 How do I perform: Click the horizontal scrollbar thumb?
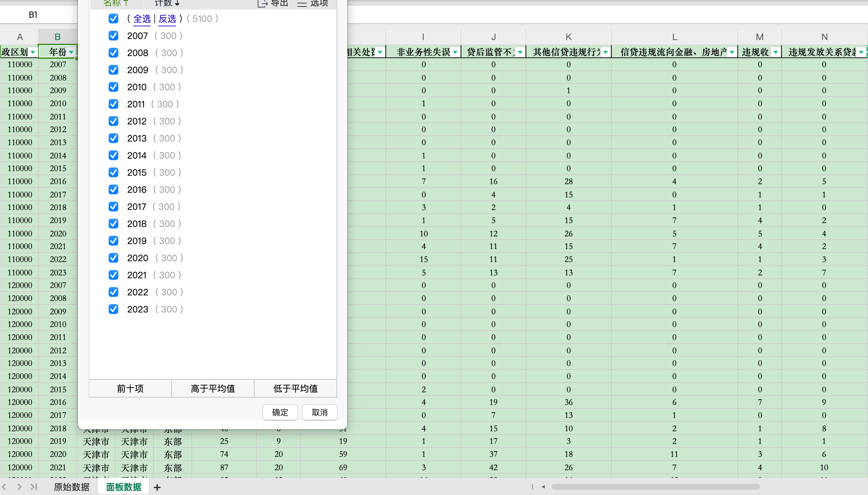click(x=655, y=487)
